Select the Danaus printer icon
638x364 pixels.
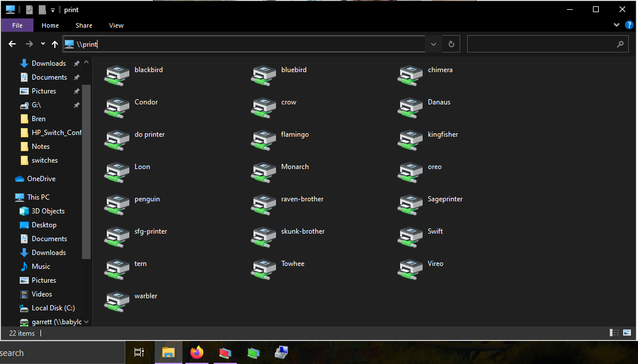point(410,108)
